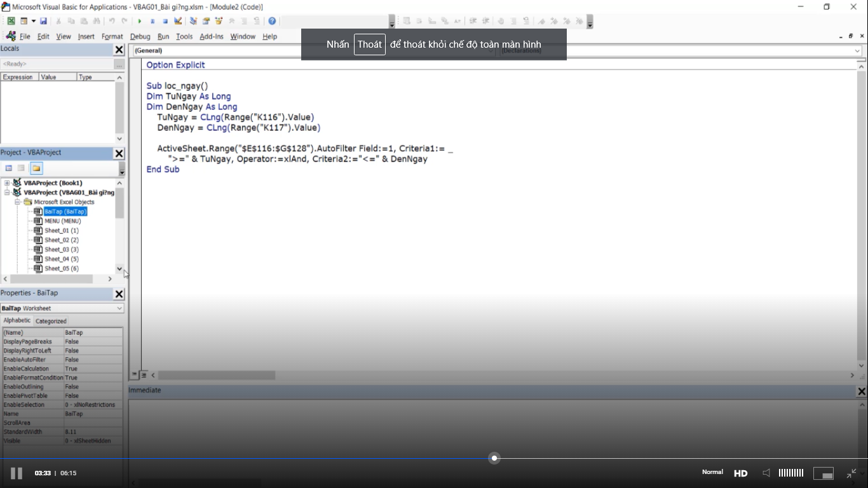The height and width of the screenshot is (488, 868).
Task: Click the Find binoculars icon
Action: coord(97,21)
